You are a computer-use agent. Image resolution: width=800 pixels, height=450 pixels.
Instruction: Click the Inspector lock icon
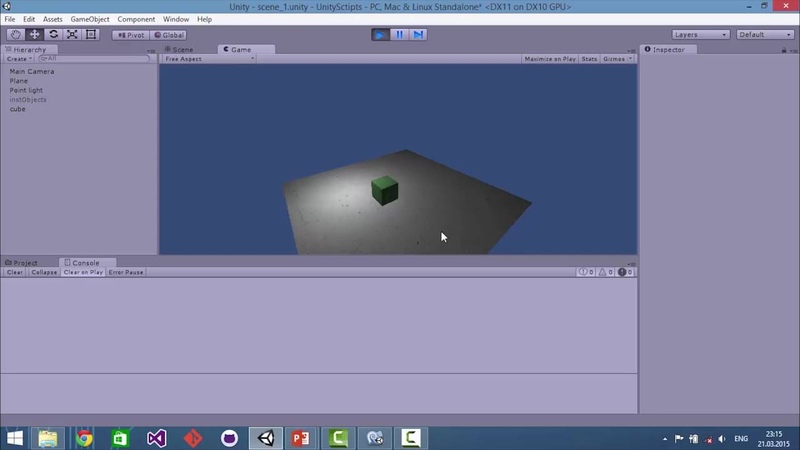point(784,50)
